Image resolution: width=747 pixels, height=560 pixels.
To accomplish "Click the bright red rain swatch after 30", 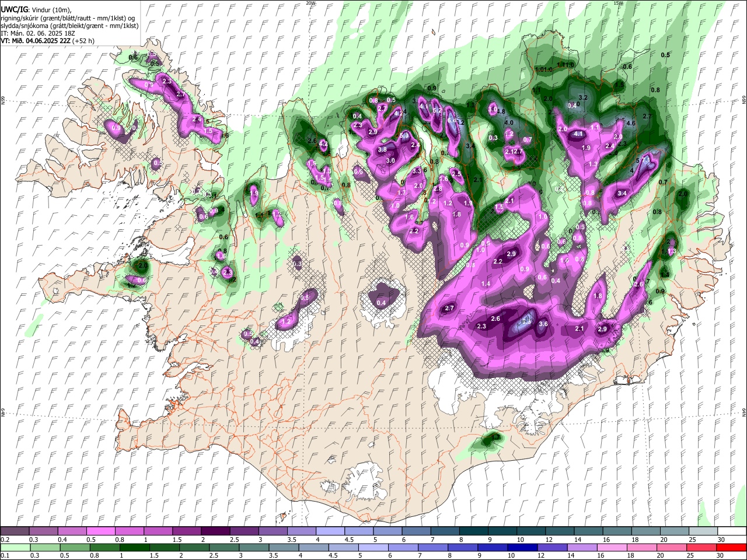I will (x=732, y=547).
